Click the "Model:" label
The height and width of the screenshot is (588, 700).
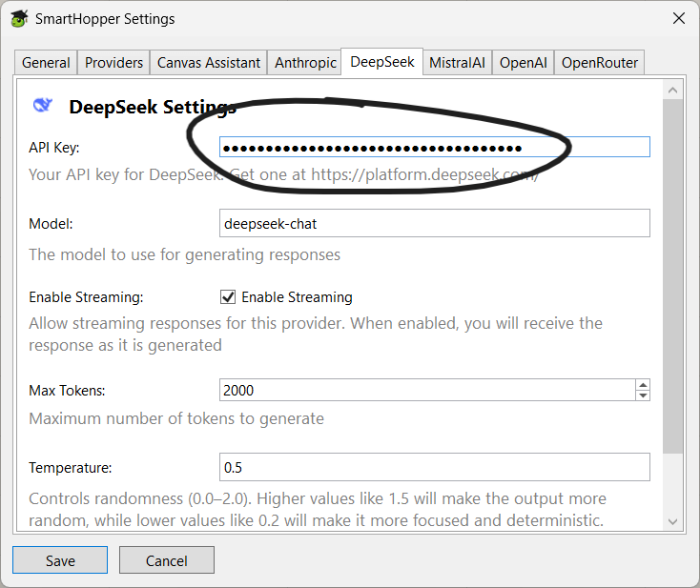[51, 224]
